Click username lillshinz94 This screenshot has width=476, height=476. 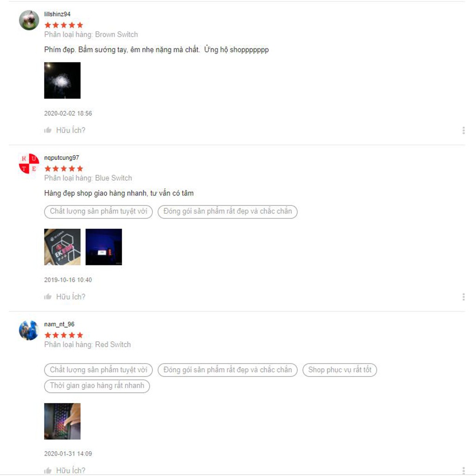[57, 14]
